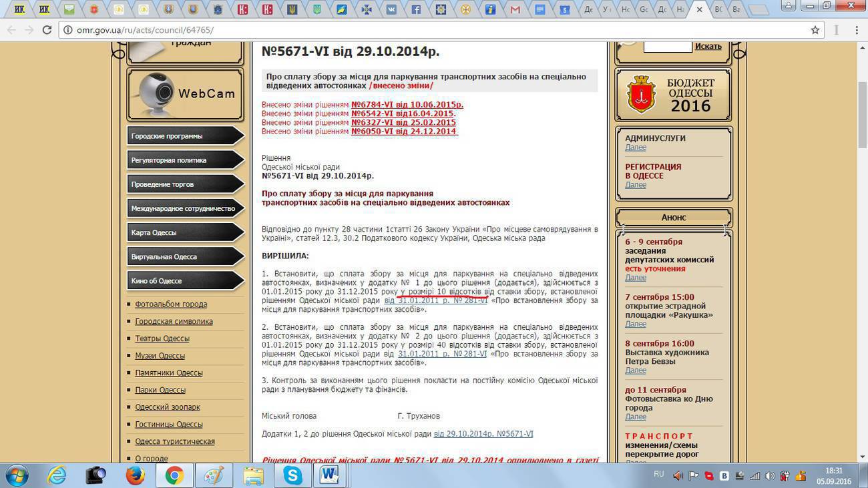
Task: Click the Искать search button
Action: point(708,46)
